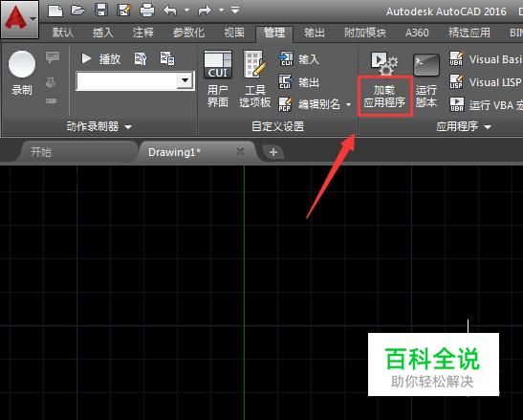Click the 编辑别名 PGP icon

click(285, 104)
